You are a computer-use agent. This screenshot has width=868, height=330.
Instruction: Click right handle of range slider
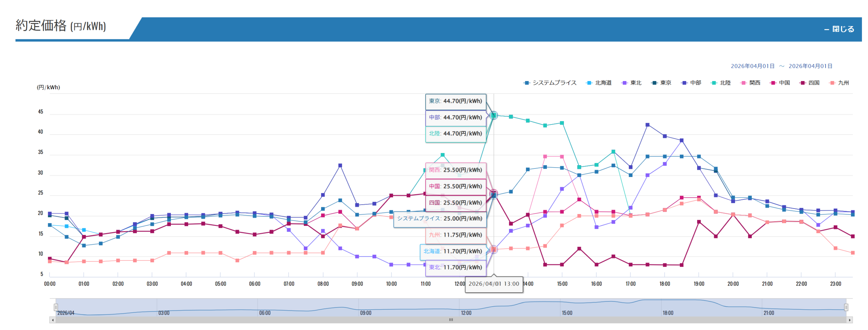coord(846,307)
